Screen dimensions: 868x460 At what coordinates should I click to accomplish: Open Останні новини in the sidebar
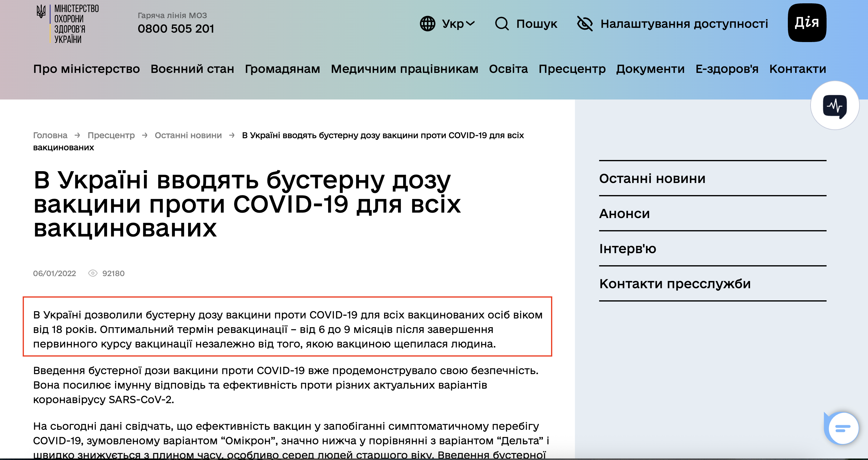652,179
